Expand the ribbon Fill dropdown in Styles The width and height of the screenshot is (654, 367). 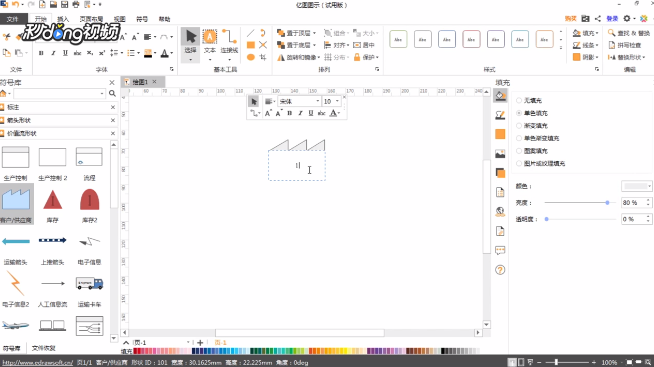(x=597, y=33)
